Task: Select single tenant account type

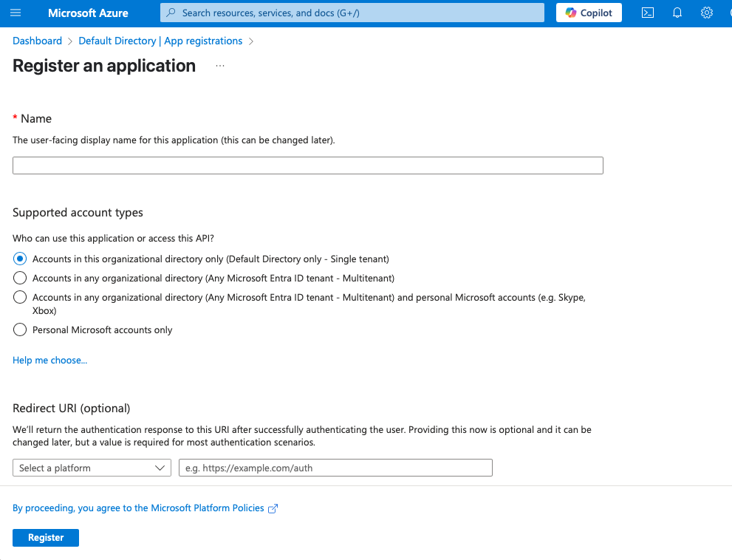Action: [20, 259]
